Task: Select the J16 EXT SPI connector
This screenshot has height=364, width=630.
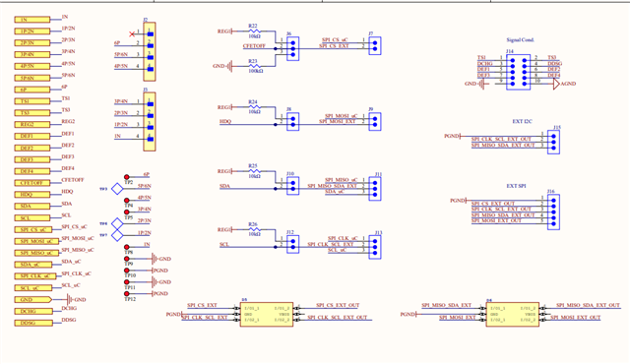Action: click(x=553, y=212)
